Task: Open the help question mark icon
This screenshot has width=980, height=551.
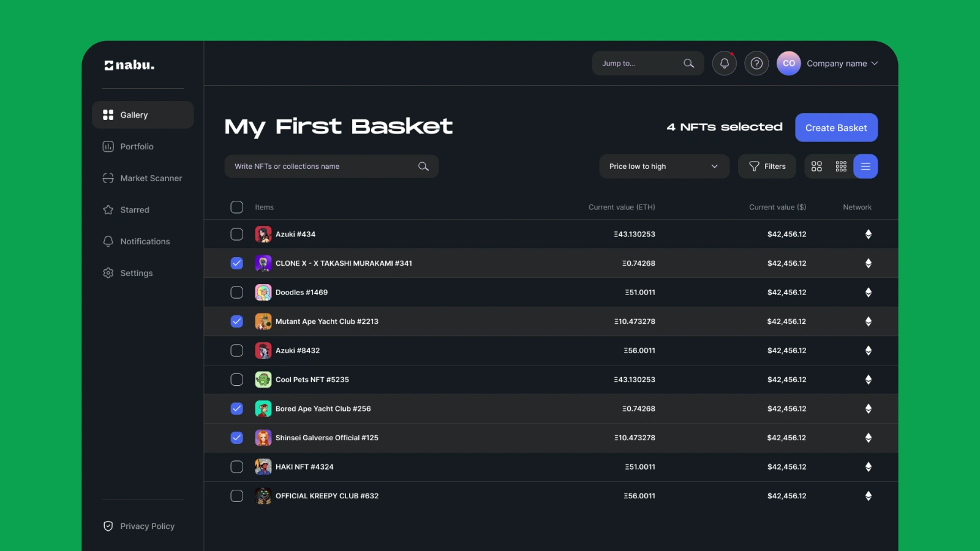Action: click(x=756, y=63)
